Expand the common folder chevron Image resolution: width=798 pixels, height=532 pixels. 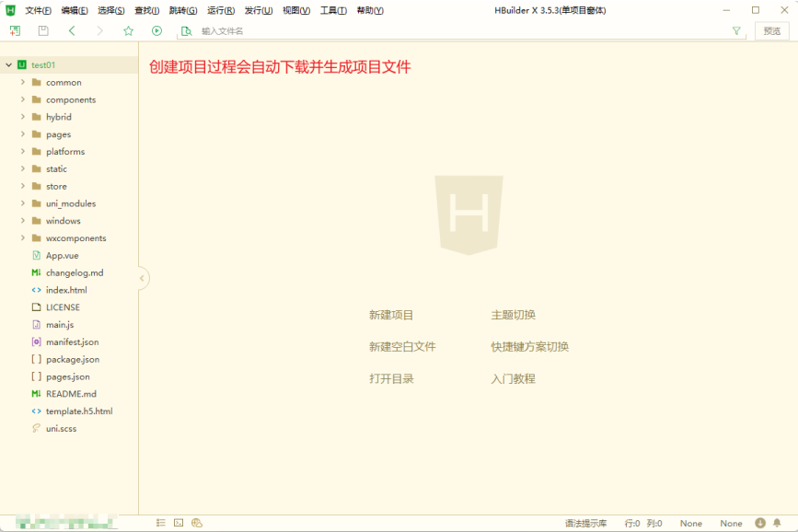pyautogui.click(x=22, y=82)
